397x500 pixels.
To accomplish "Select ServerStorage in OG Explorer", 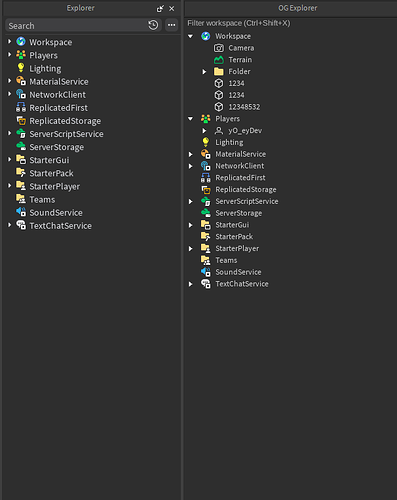I will pos(238,213).
